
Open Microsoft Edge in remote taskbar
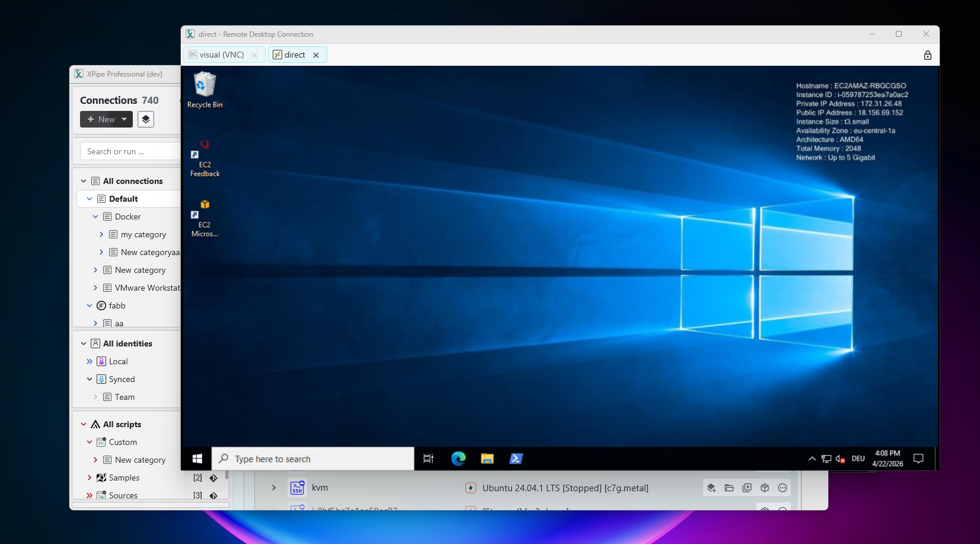[458, 459]
